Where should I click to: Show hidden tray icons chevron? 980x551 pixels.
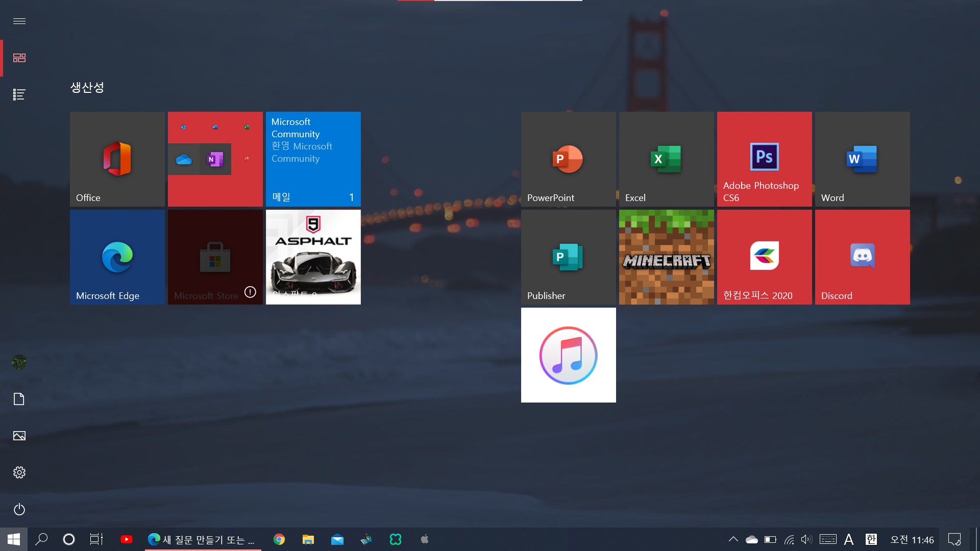(733, 539)
